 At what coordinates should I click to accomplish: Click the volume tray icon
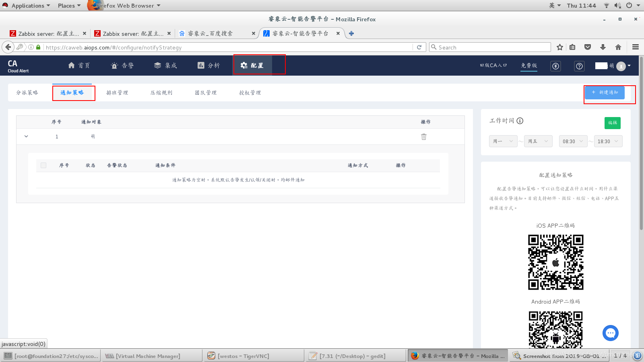coord(618,6)
